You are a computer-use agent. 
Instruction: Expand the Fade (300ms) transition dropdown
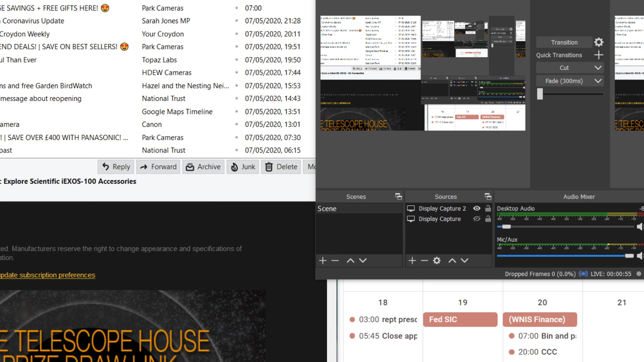(598, 81)
